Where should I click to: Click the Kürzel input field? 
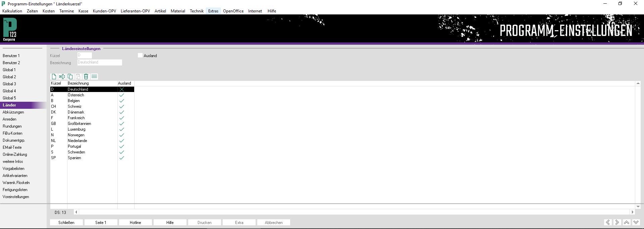tap(85, 55)
